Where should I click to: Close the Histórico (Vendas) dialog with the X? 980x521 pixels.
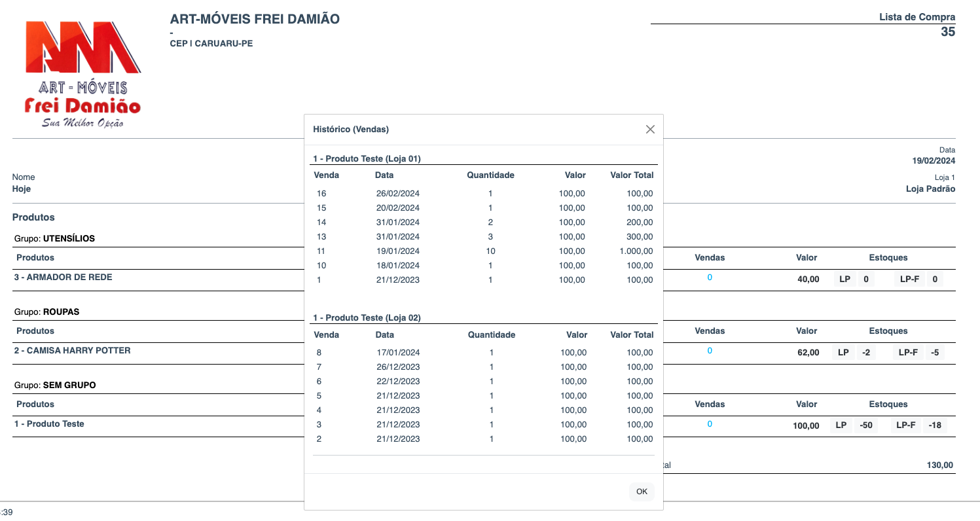pos(650,130)
